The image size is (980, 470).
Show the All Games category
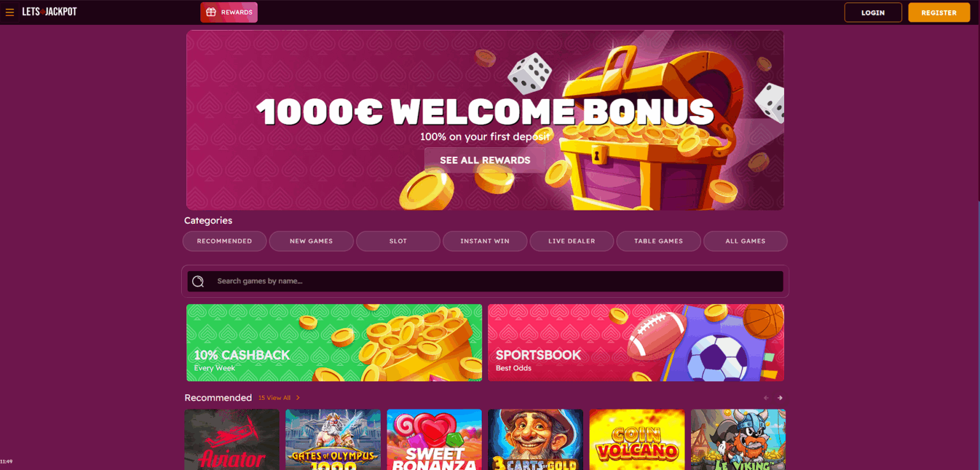(x=745, y=241)
